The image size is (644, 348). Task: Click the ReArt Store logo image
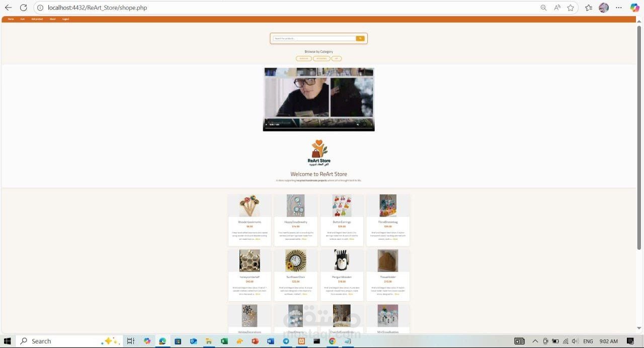click(319, 153)
